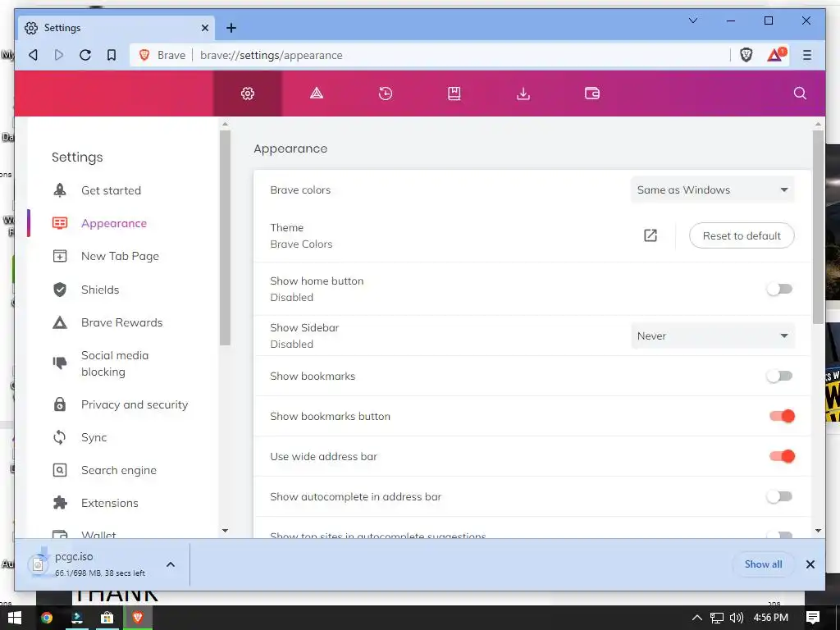Image resolution: width=840 pixels, height=630 pixels.
Task: Click the Get started rocket icon
Action: pos(59,190)
